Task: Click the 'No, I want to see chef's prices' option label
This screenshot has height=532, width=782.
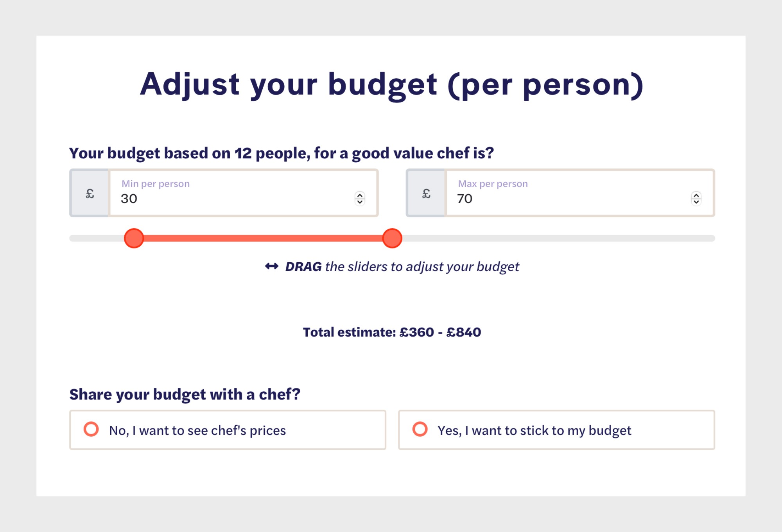Action: [197, 430]
